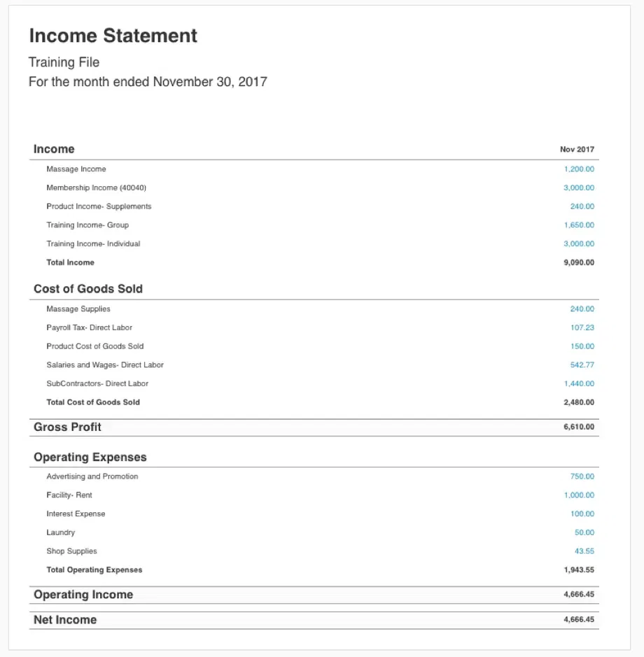Click Payroll Tax- Direct Labor amount 107.23
This screenshot has height=657, width=644.
point(582,327)
